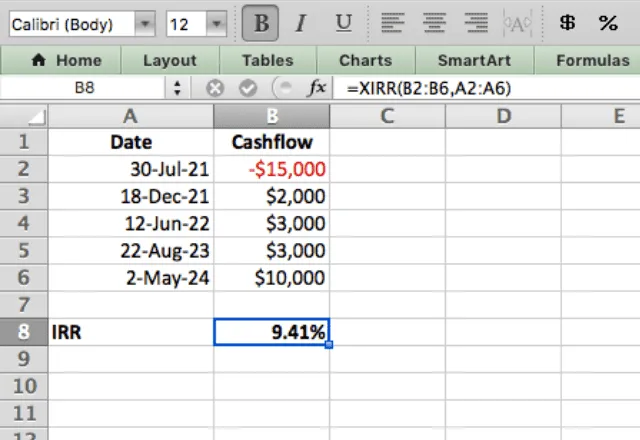Select the $2,000 cashflow cell

click(x=271, y=196)
